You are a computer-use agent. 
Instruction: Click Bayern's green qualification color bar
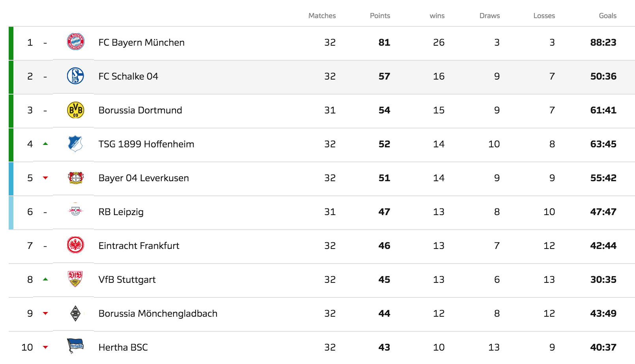tap(11, 43)
